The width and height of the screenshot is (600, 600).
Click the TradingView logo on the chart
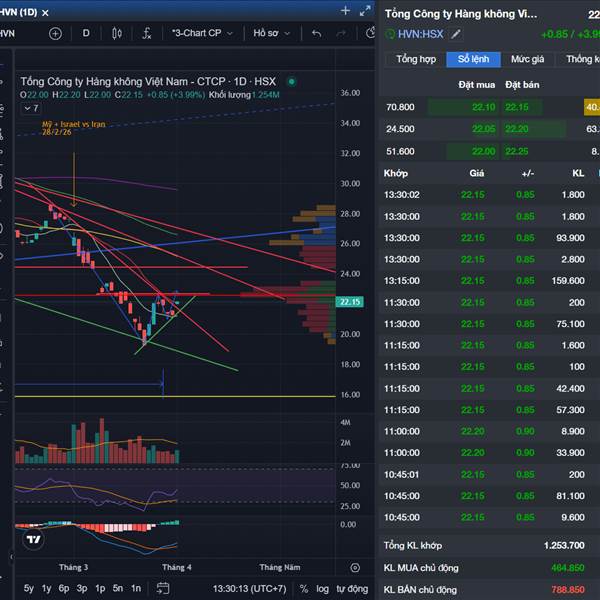click(33, 540)
